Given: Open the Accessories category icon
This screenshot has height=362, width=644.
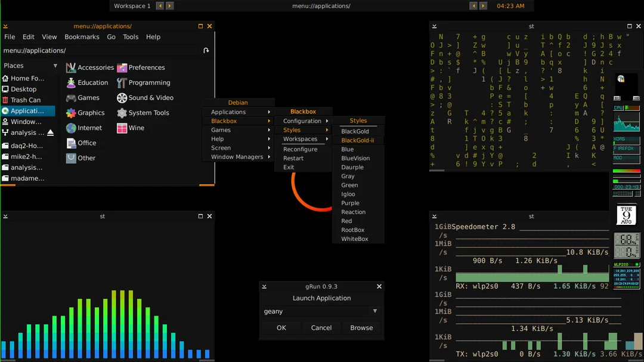Looking at the screenshot, I should [x=71, y=68].
